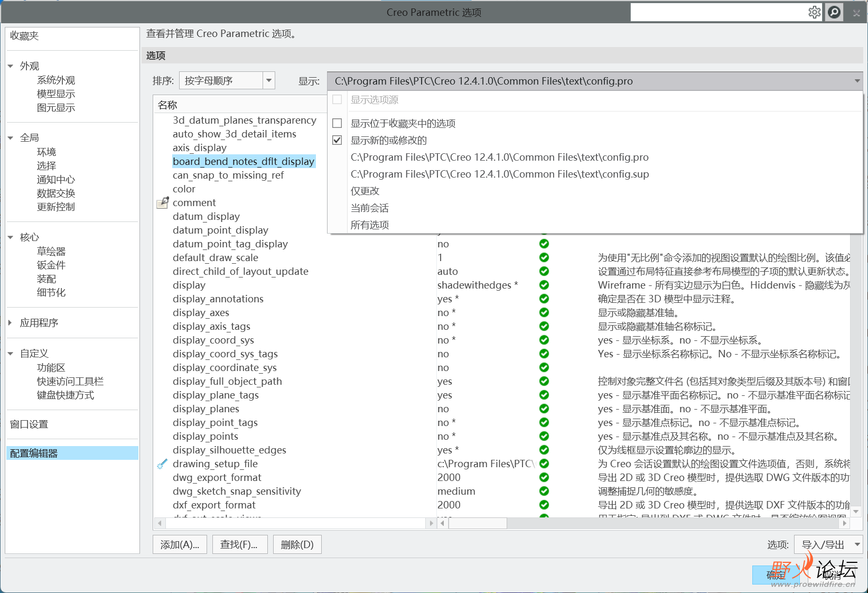Click green status icon for display_axes
Viewport: 868px width, 593px height.
coord(544,312)
